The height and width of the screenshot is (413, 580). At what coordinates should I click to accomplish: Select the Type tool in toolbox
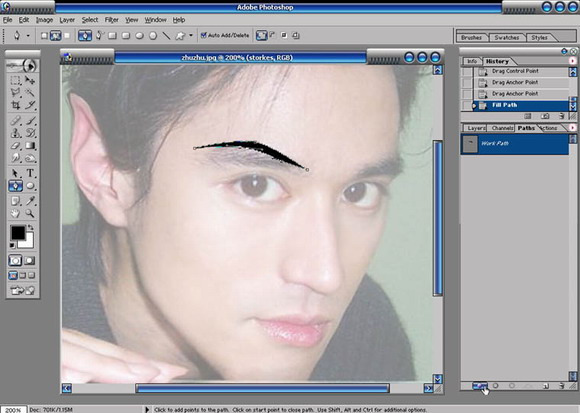[x=30, y=173]
